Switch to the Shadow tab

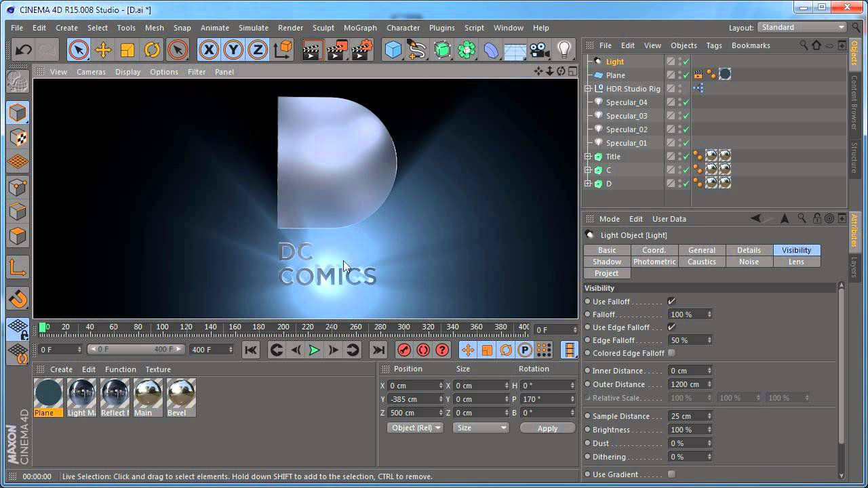607,262
